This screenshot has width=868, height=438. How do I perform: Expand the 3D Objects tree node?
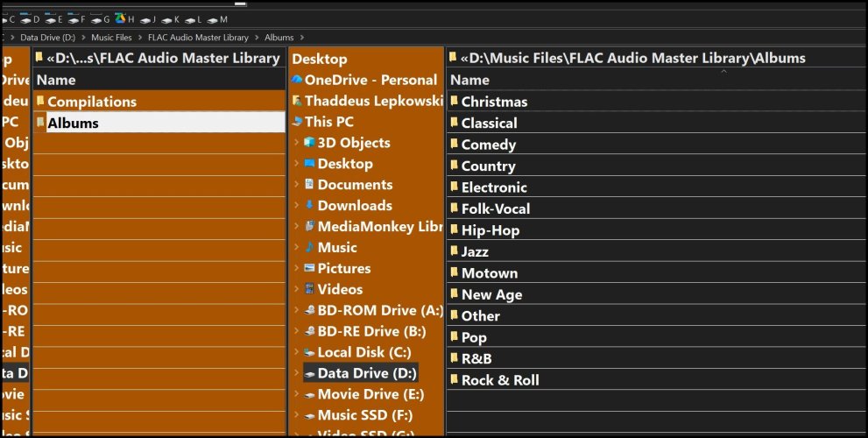297,143
